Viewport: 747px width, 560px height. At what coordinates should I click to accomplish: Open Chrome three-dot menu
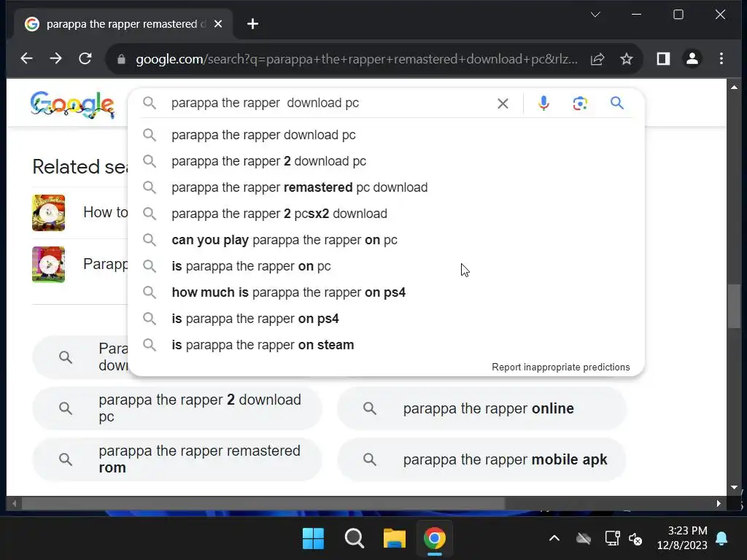(x=721, y=58)
